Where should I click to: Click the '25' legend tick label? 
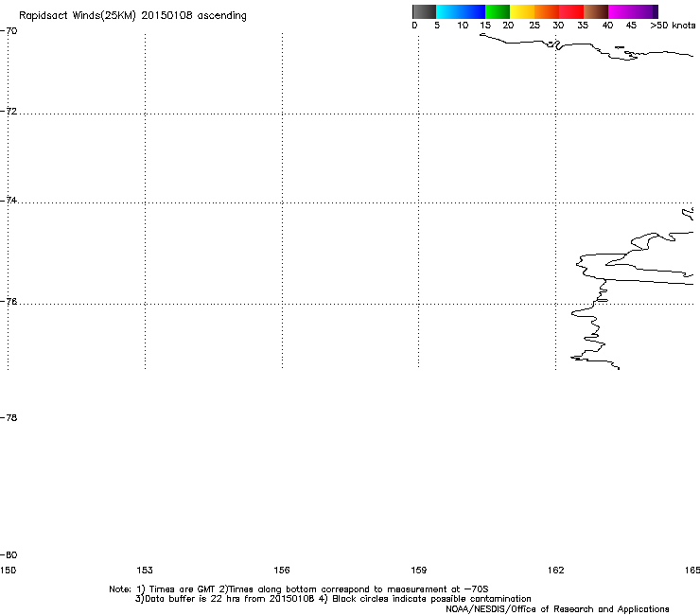(534, 26)
